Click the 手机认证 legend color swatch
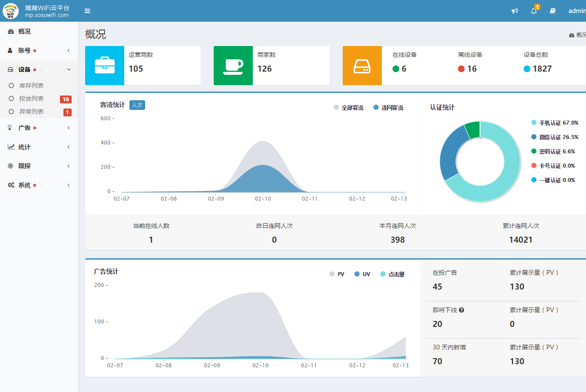 coord(534,123)
